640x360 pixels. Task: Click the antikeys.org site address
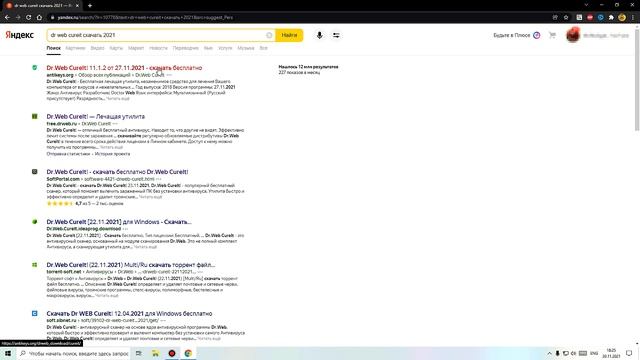(60, 75)
